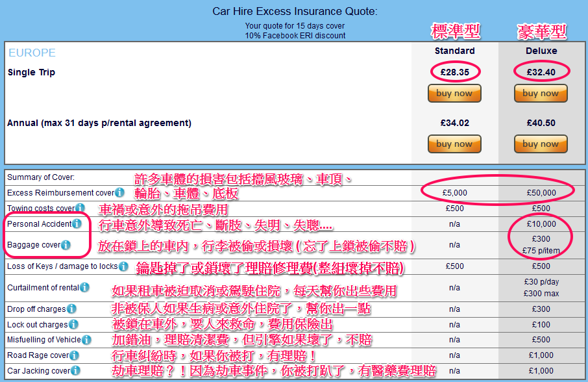Image resolution: width=588 pixels, height=382 pixels.
Task: Click the Deluxe £1,000 Road Rage value
Action: 541,355
